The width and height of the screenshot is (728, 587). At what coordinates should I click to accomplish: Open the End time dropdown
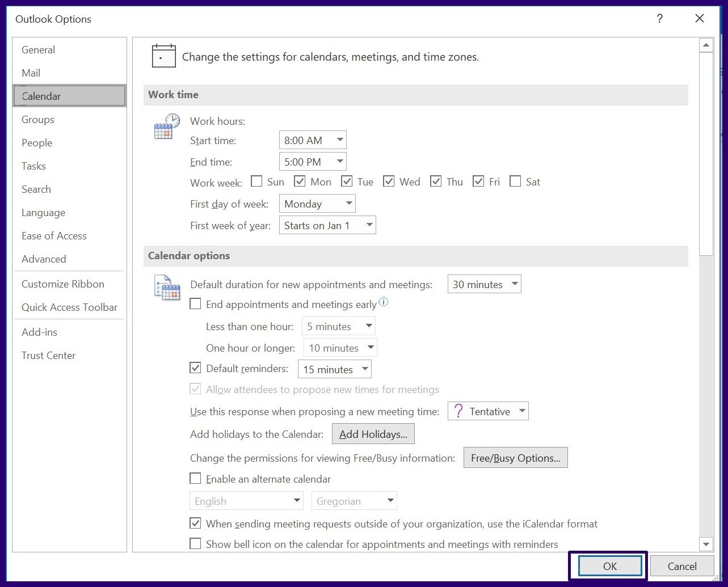pos(313,162)
